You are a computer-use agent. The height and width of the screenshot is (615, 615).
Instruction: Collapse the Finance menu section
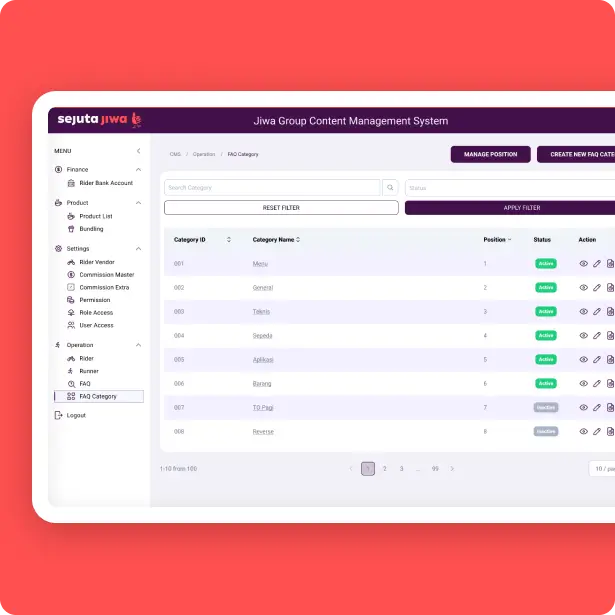tap(138, 170)
